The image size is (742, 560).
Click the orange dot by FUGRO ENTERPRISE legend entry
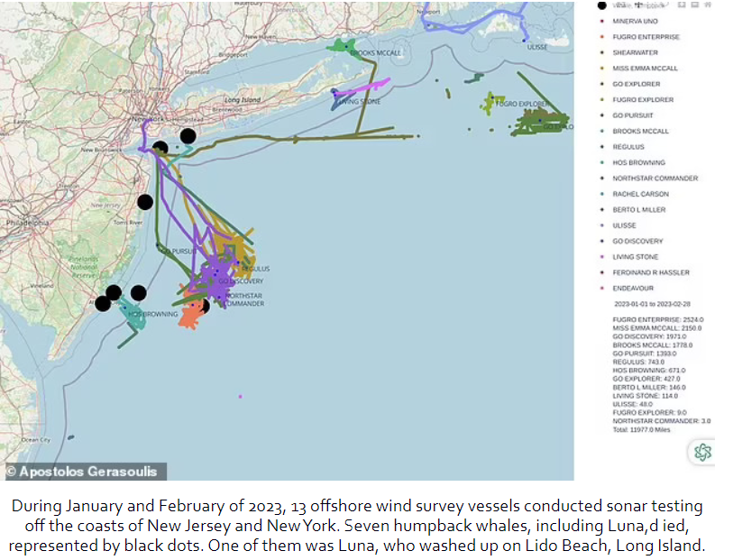[601, 37]
